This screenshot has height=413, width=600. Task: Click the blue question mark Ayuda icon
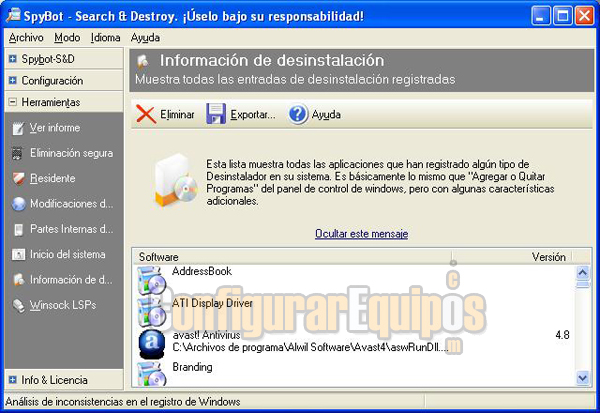click(298, 114)
